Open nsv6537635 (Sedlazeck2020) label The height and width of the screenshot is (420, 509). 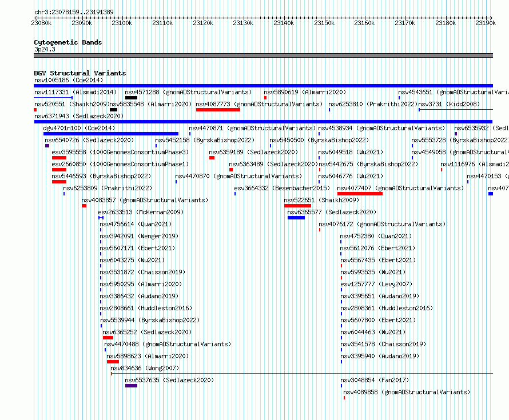169,380
